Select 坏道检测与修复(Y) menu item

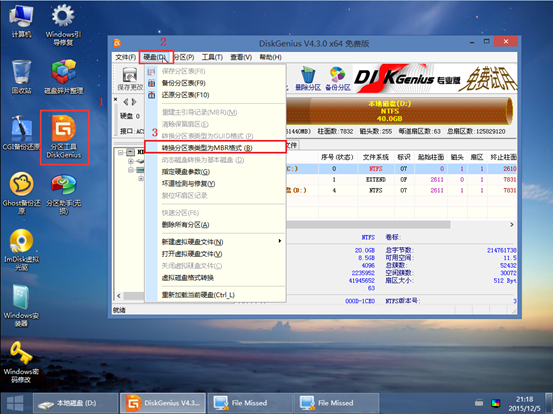tap(215, 184)
